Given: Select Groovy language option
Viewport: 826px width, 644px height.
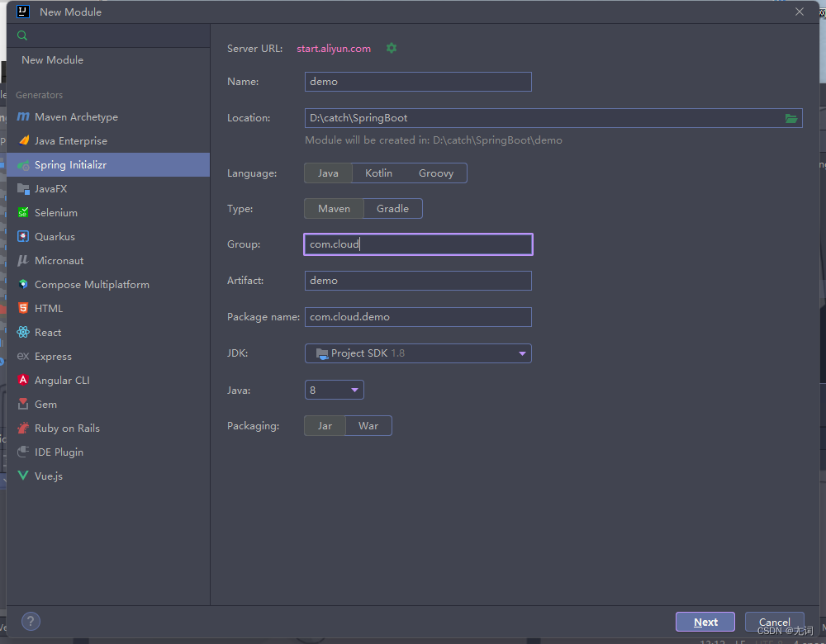Looking at the screenshot, I should [435, 173].
